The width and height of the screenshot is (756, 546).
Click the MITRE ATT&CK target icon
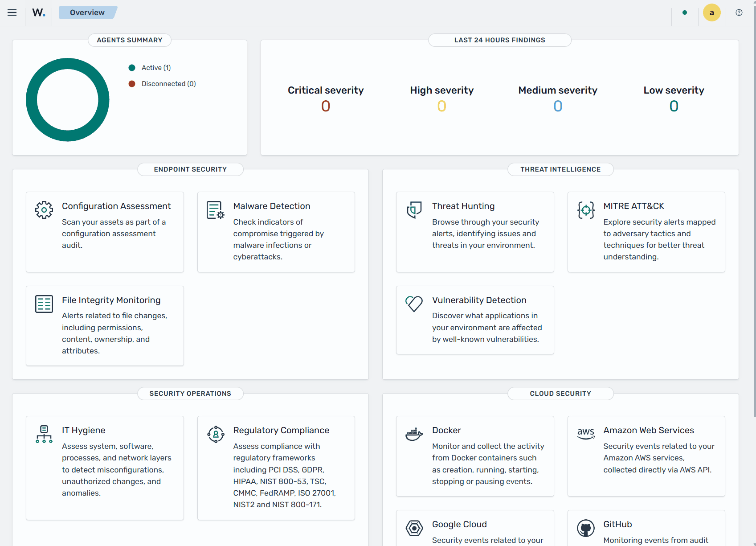(x=586, y=210)
